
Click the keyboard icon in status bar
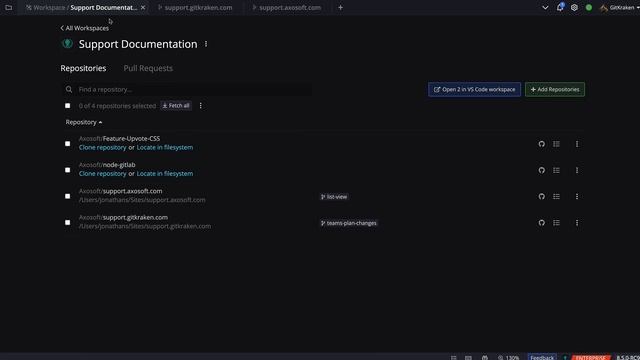point(468,358)
